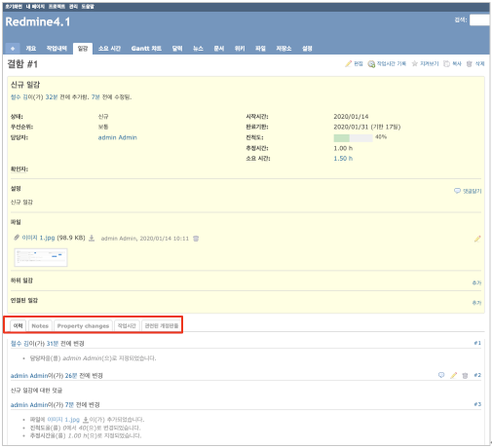
Task: Click 내 페이지 in top menu
Action: (x=35, y=7)
